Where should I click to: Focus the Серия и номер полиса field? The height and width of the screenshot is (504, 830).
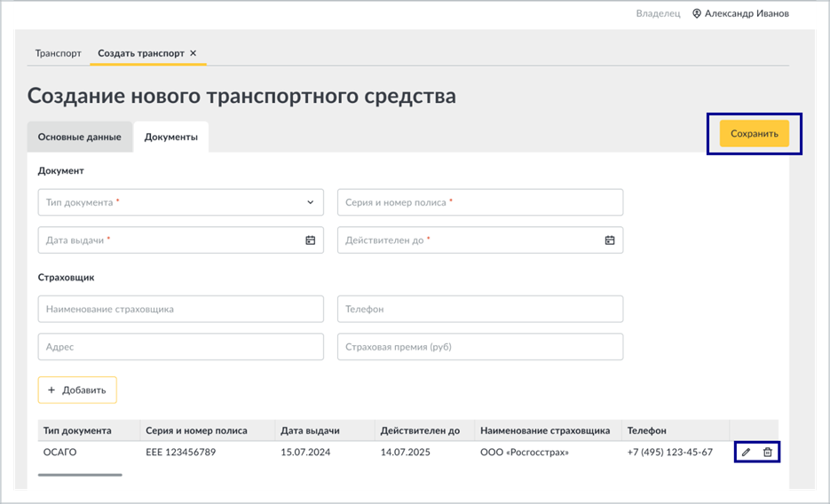pos(480,202)
